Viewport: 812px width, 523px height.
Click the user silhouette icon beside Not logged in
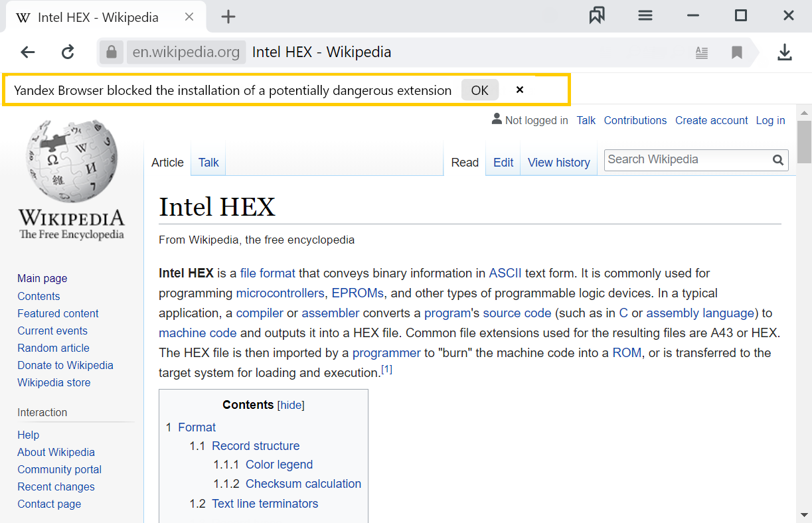point(497,119)
